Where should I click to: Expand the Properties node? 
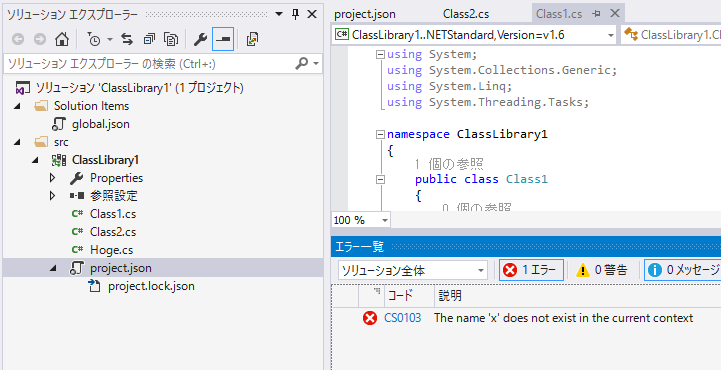click(x=53, y=178)
